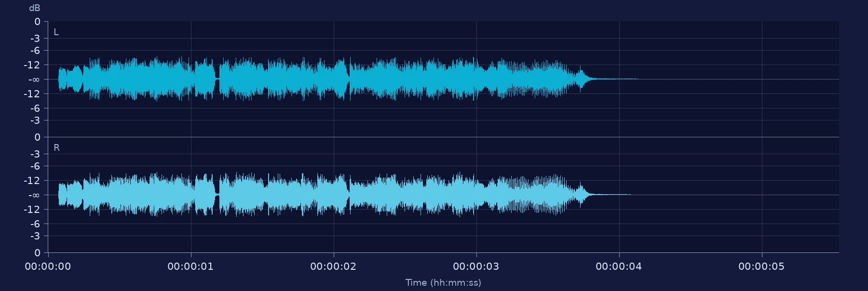Screen dimensions: 868x291
Task: Click the left channel -∞ center line label
Action: 34,79
